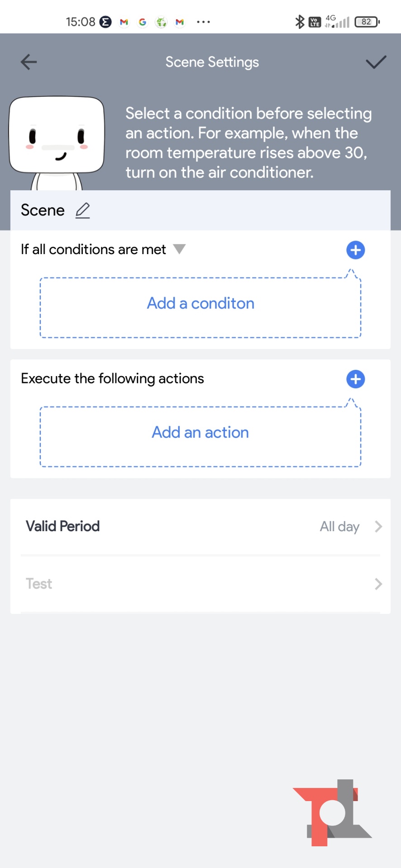Tap the Bluetooth status icon
Image resolution: width=401 pixels, height=868 pixels.
[299, 22]
